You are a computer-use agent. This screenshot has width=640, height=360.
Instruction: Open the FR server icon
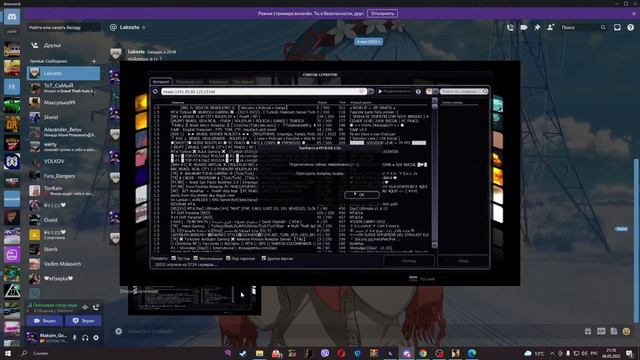point(12,87)
